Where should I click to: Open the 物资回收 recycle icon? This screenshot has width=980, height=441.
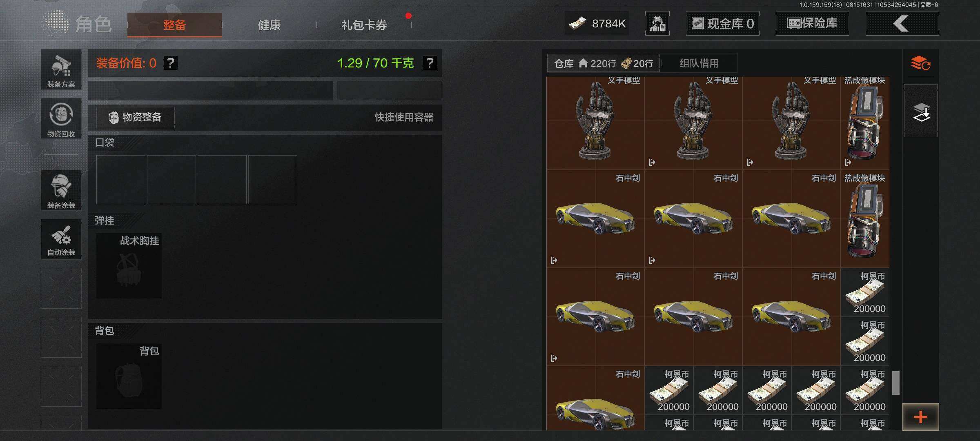click(61, 118)
